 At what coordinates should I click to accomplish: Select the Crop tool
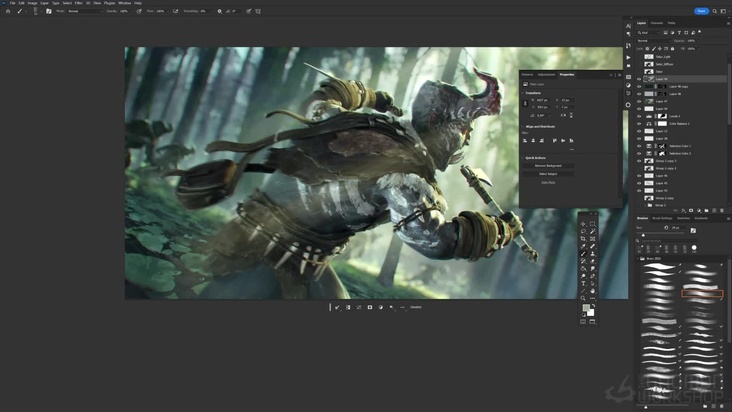pyautogui.click(x=583, y=239)
